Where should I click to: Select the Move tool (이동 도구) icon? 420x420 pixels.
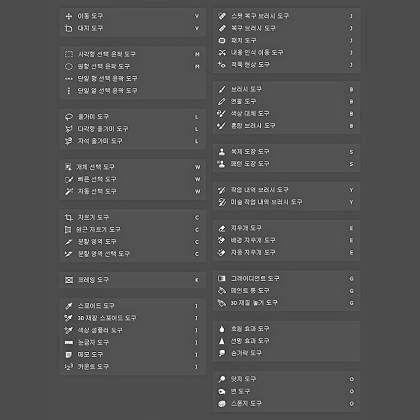(69, 16)
